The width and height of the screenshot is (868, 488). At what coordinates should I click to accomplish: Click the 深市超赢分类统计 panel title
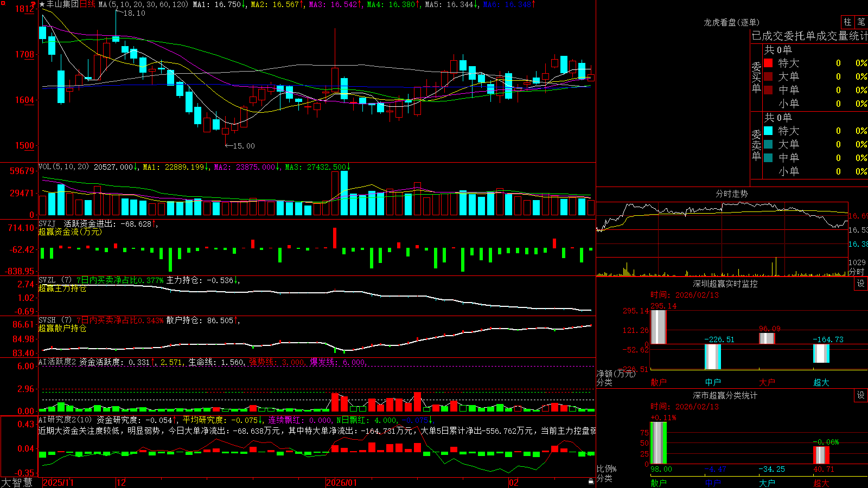click(725, 395)
